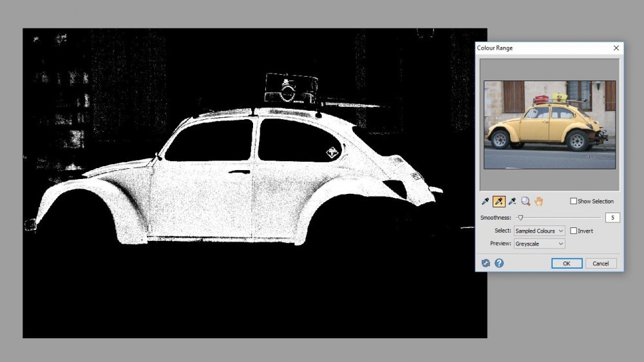Select the Subtract from Sample eyedropper
Viewport: 644px width, 362px height.
[x=513, y=202]
